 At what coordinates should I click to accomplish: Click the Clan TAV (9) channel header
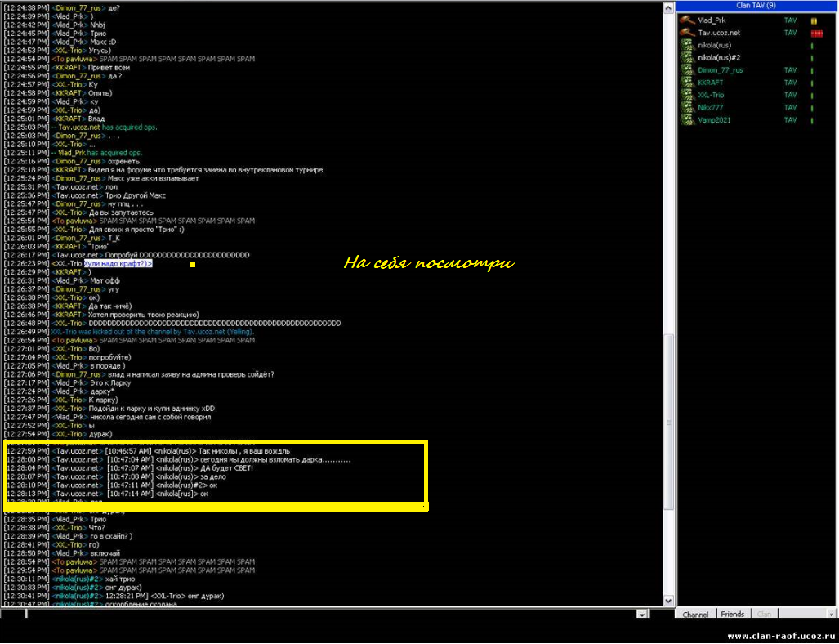click(x=756, y=5)
